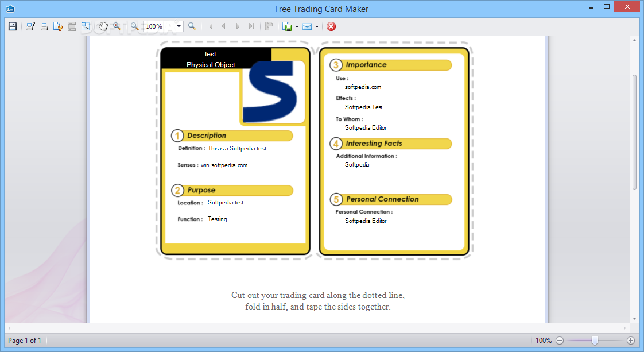Image resolution: width=644 pixels, height=352 pixels.
Task: Click the red Close Preview icon
Action: 331,26
